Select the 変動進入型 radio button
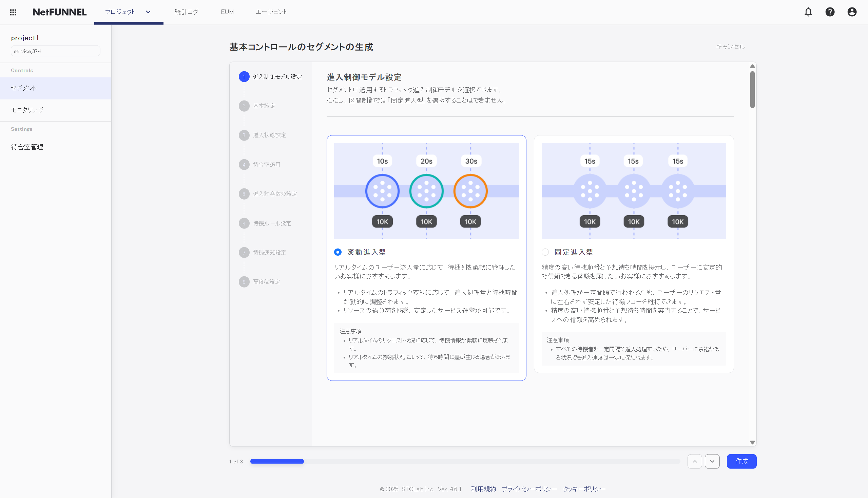868x498 pixels. (x=337, y=252)
